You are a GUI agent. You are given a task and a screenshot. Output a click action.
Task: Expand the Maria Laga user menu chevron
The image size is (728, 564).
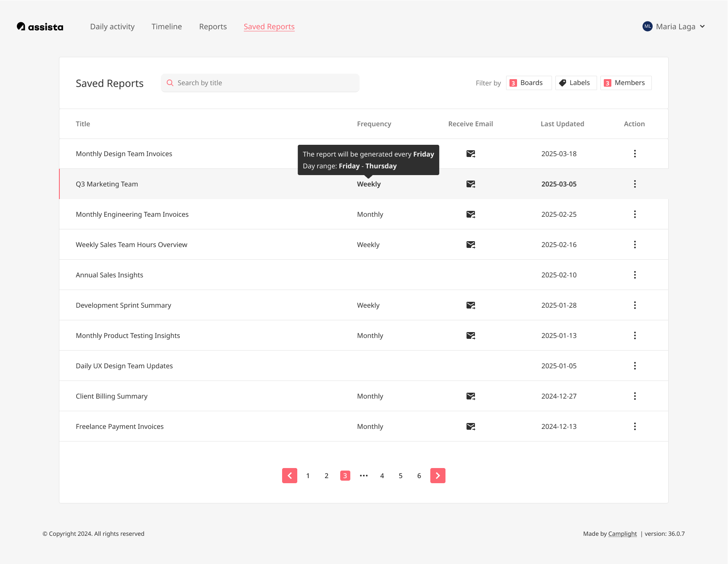[x=702, y=27]
